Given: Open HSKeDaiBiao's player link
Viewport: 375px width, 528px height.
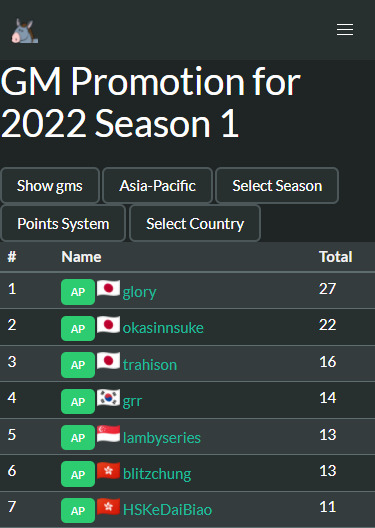Looking at the screenshot, I should [x=167, y=510].
